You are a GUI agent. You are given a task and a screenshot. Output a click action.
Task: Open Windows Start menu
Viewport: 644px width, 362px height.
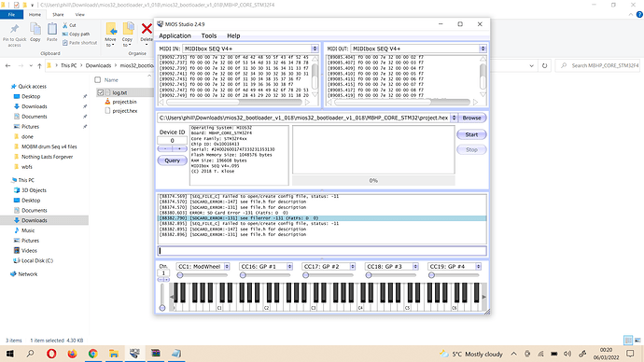(x=9, y=354)
